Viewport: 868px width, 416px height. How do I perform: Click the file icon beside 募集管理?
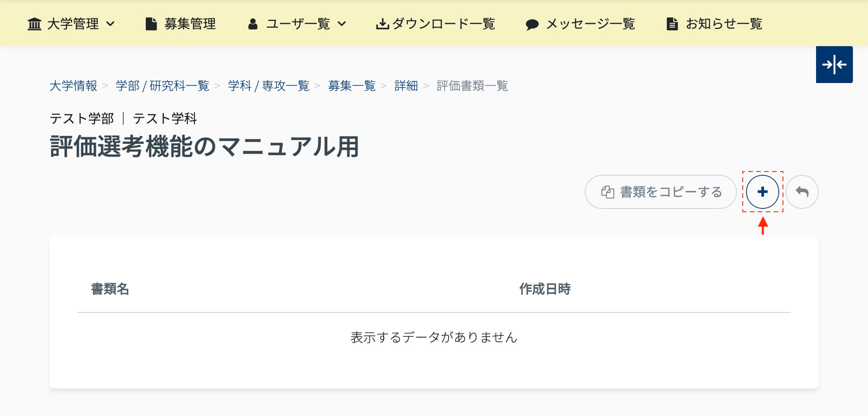151,24
